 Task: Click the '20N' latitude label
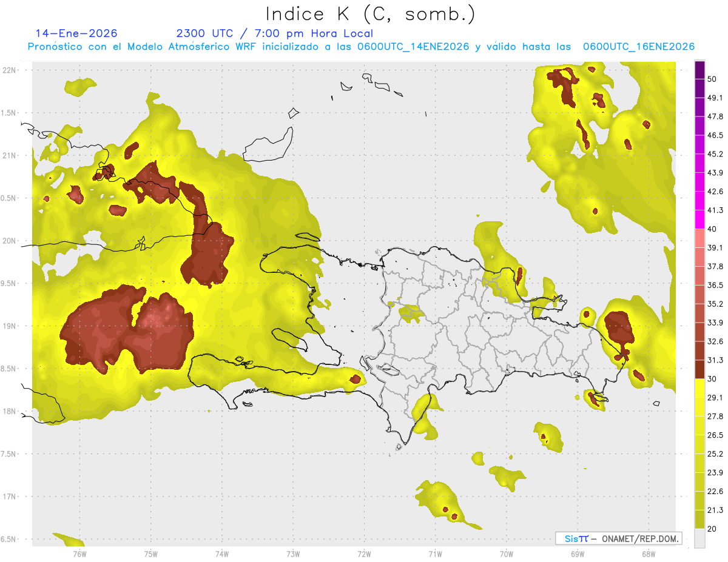tap(10, 241)
